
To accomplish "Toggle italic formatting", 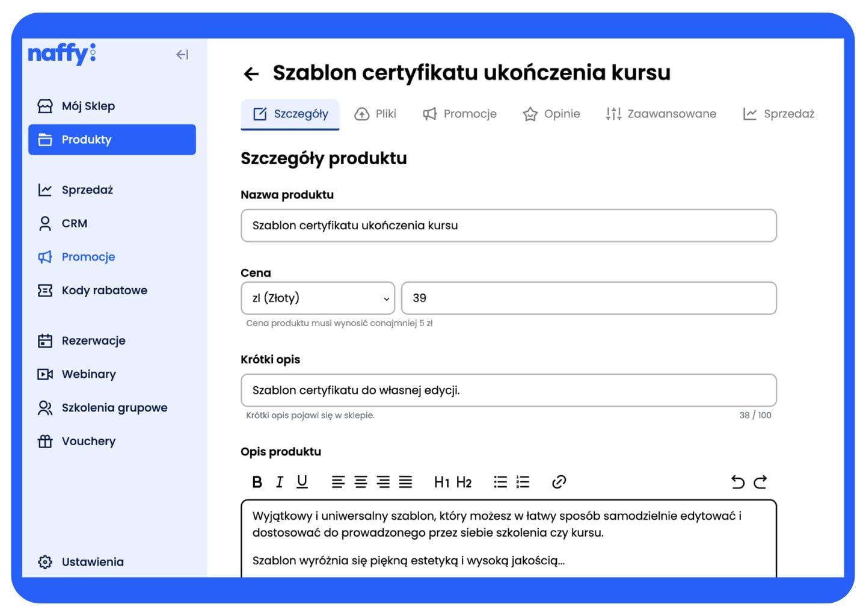I will click(x=280, y=482).
